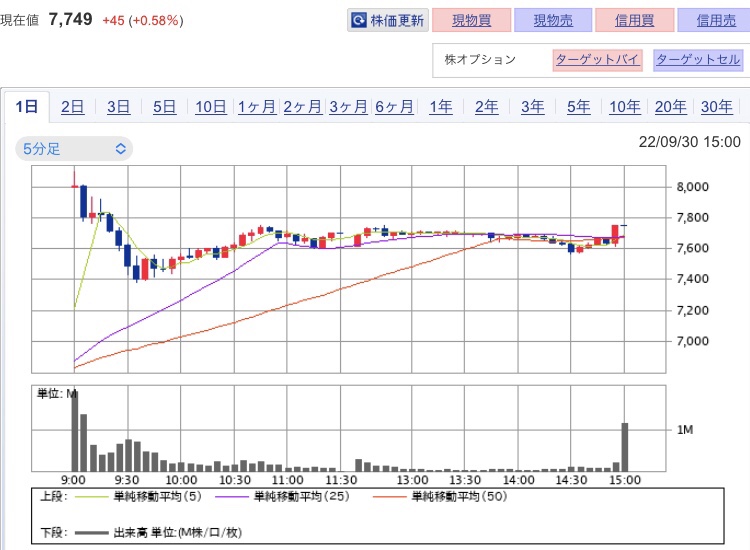Switch to the 20年 chart tab
750x550 pixels.
(x=671, y=106)
